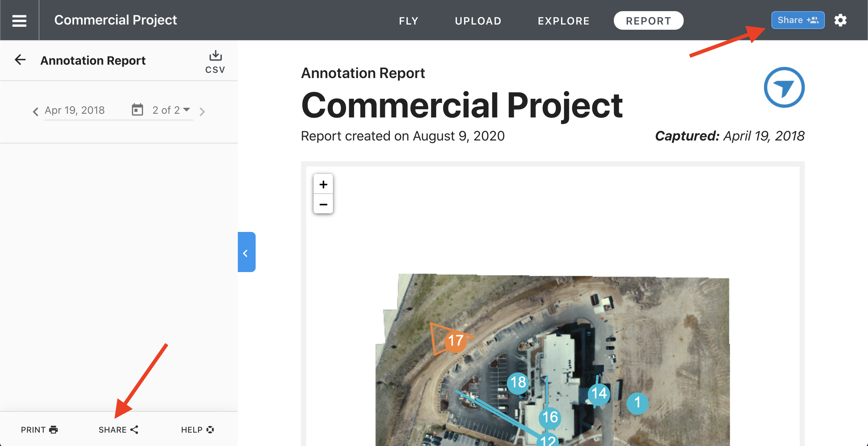Click the blue Share button in header

[x=798, y=20]
